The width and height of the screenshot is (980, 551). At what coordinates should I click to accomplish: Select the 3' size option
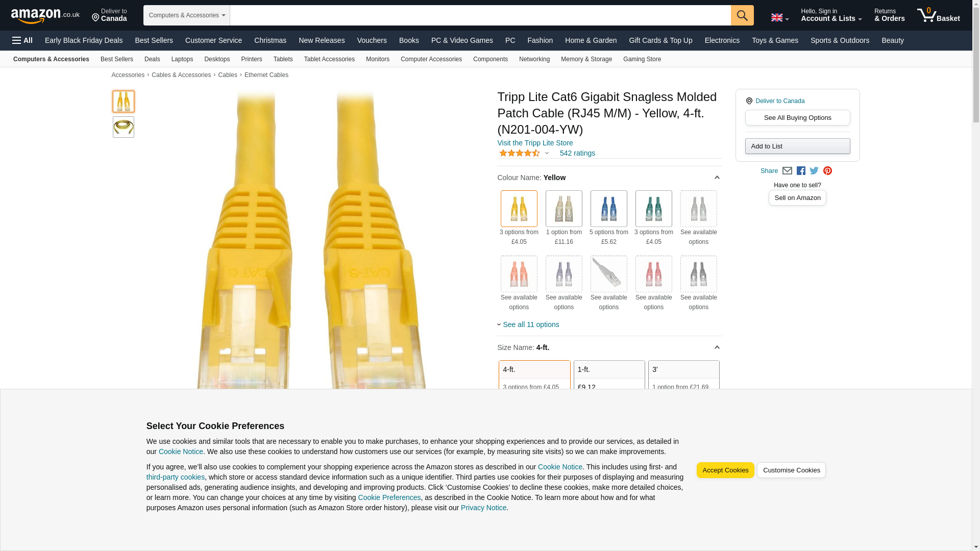[683, 375]
